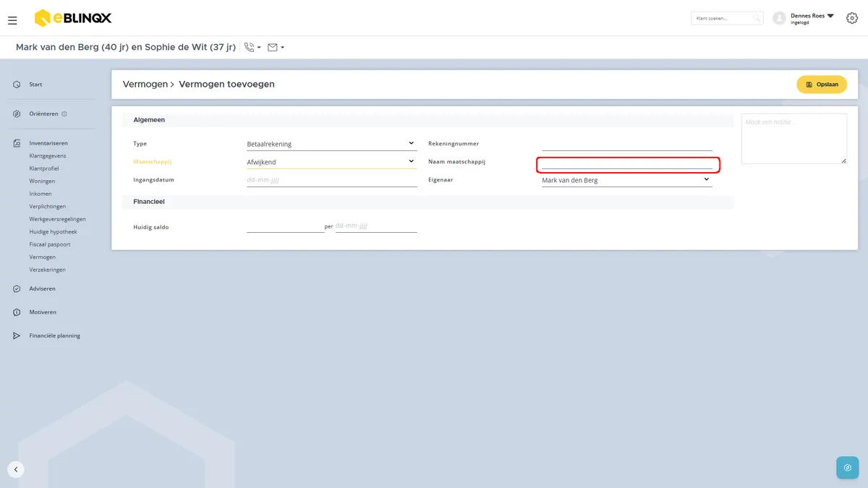Image resolution: width=868 pixels, height=488 pixels.
Task: Click the Huidig saldo amount field
Action: (286, 226)
